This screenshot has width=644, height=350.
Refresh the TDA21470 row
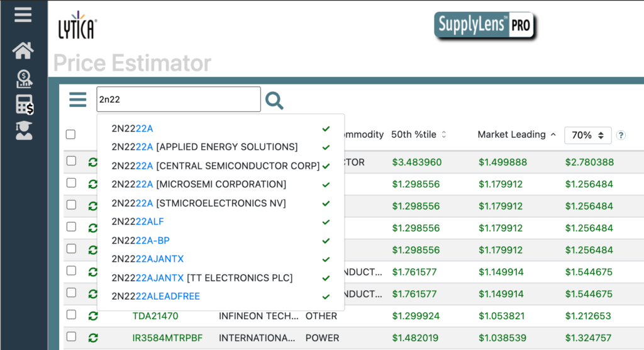click(93, 316)
